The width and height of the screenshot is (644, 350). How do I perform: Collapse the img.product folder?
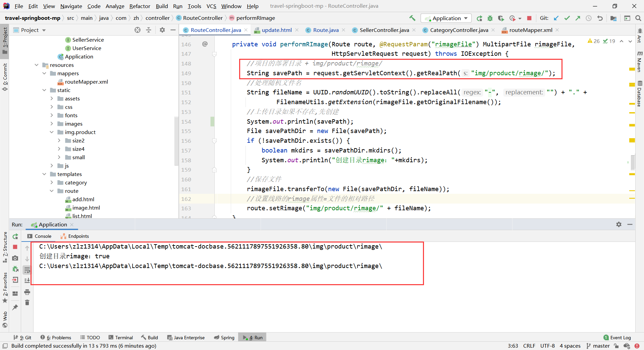(x=52, y=132)
